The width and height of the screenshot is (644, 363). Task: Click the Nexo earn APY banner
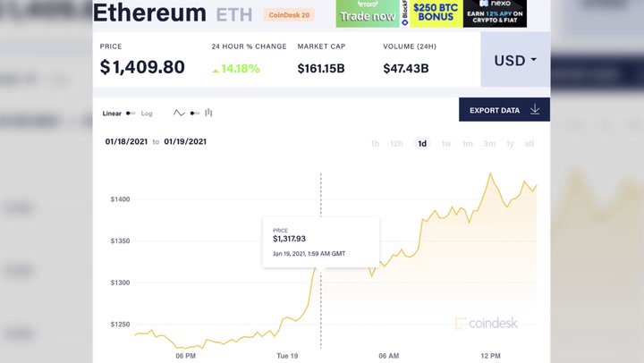(x=495, y=13)
